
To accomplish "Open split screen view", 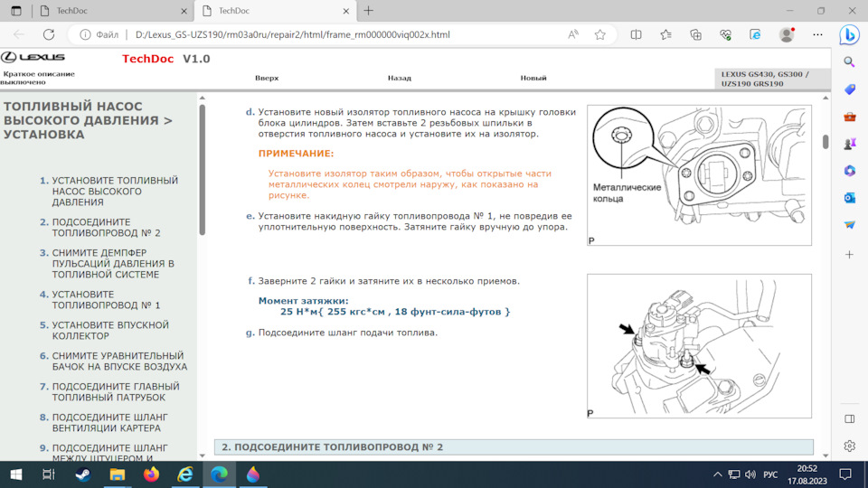I will click(x=636, y=34).
